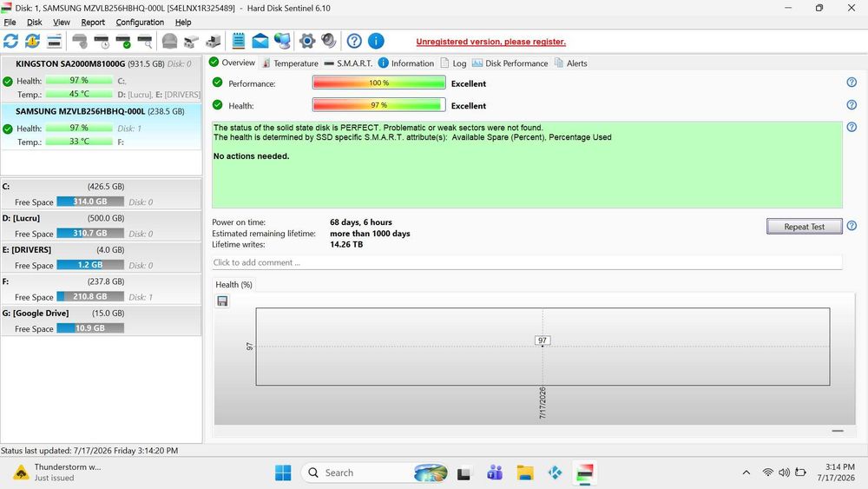Click the blue info about icon
Image resolution: width=868 pixels, height=489 pixels.
(376, 41)
